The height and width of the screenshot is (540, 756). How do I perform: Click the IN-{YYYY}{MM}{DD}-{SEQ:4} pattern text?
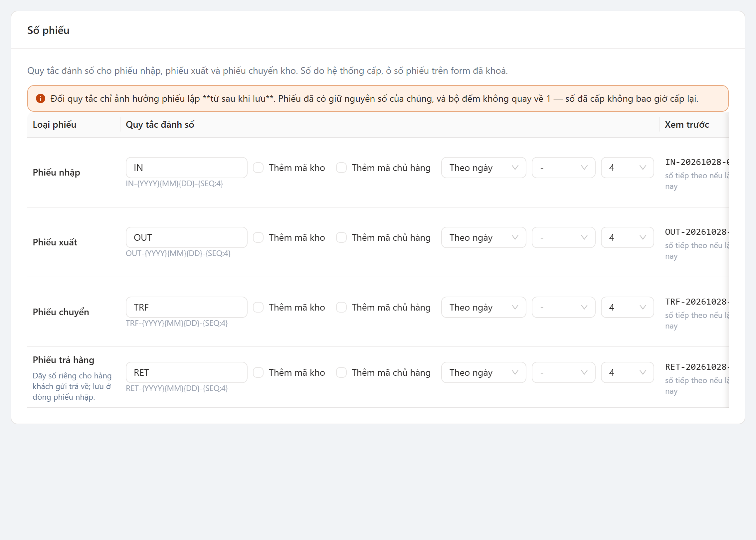pos(174,184)
